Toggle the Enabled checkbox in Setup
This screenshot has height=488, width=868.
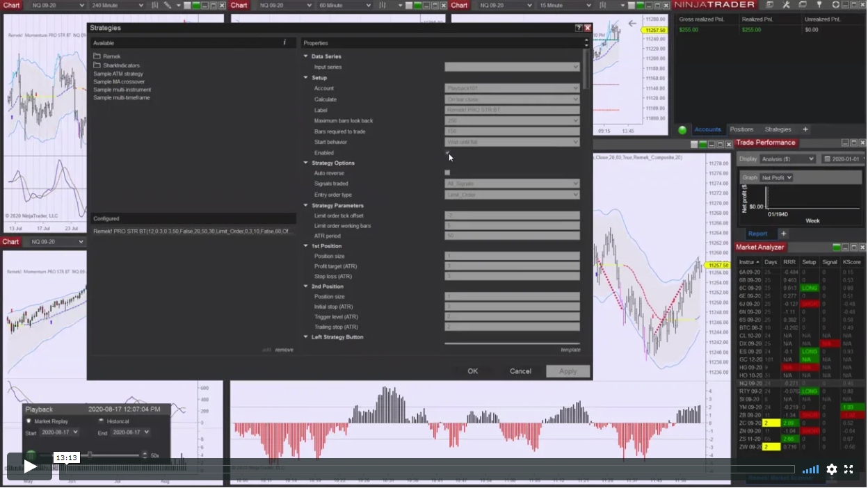[x=447, y=152]
